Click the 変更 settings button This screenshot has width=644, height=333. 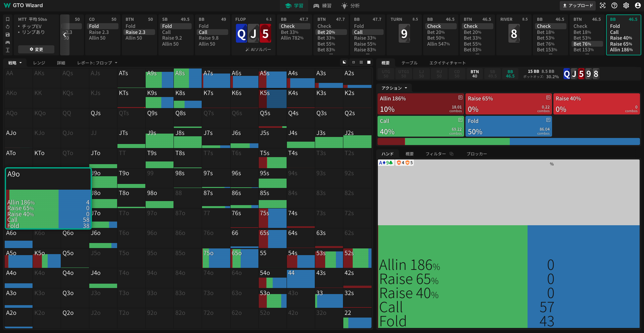[x=36, y=49]
